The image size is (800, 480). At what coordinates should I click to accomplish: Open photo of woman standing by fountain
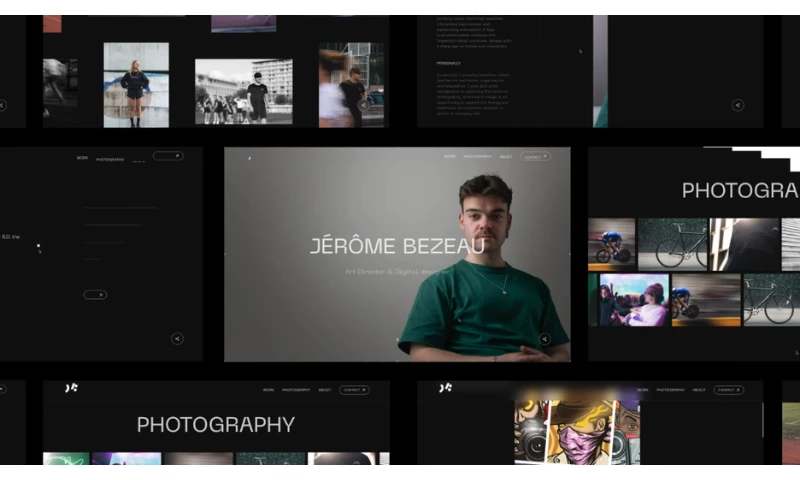point(136,84)
